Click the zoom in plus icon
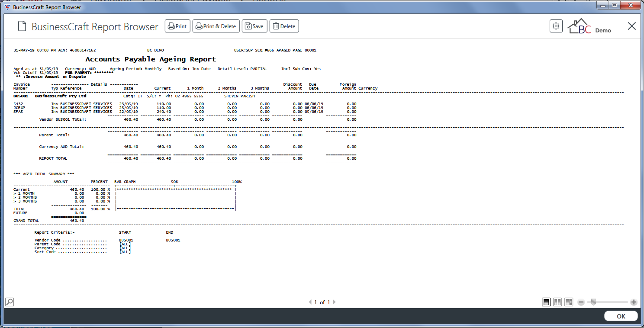The height and width of the screenshot is (328, 644). tap(634, 302)
